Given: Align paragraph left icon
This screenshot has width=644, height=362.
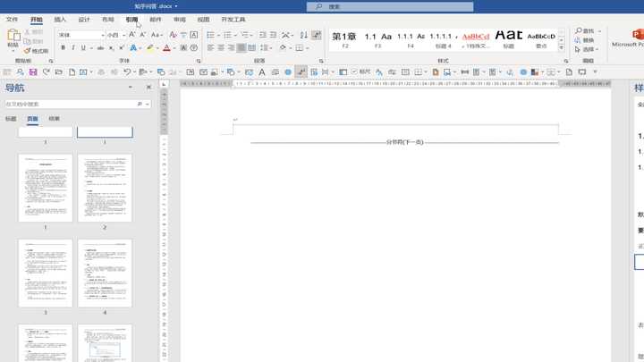Looking at the screenshot, I should tap(211, 48).
